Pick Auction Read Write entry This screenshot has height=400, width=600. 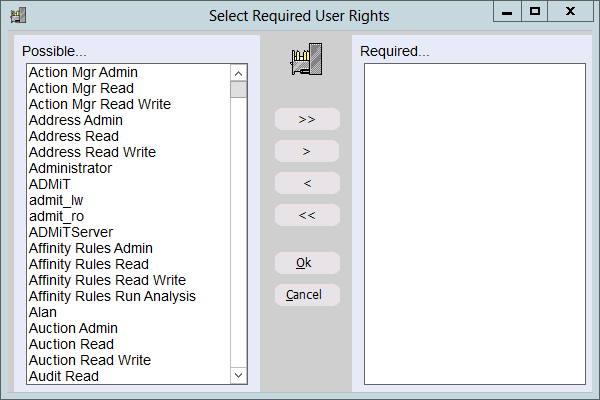click(90, 360)
